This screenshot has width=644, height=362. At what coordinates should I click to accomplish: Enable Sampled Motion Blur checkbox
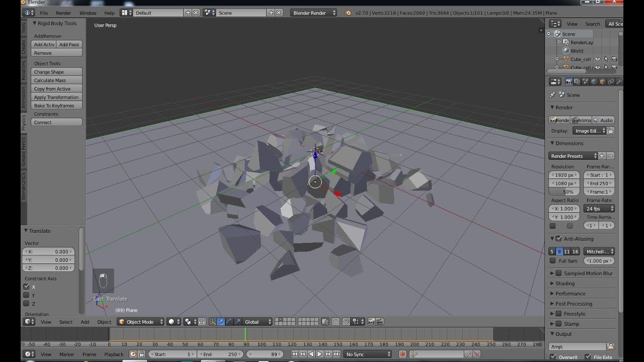click(558, 273)
